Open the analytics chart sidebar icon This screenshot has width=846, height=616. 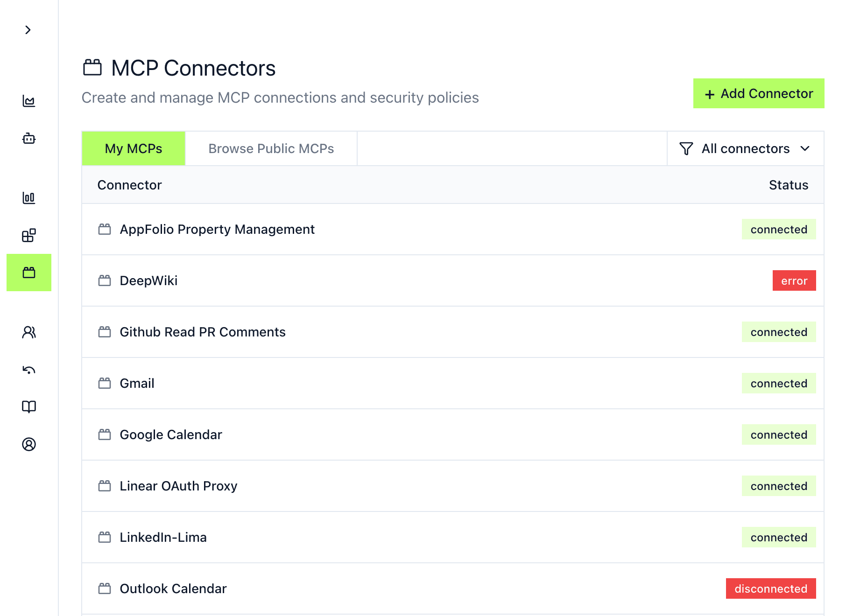click(29, 100)
